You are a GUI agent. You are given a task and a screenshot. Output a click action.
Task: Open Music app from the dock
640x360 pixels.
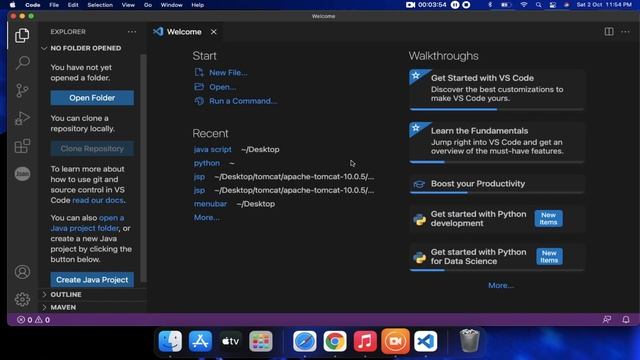pos(365,341)
